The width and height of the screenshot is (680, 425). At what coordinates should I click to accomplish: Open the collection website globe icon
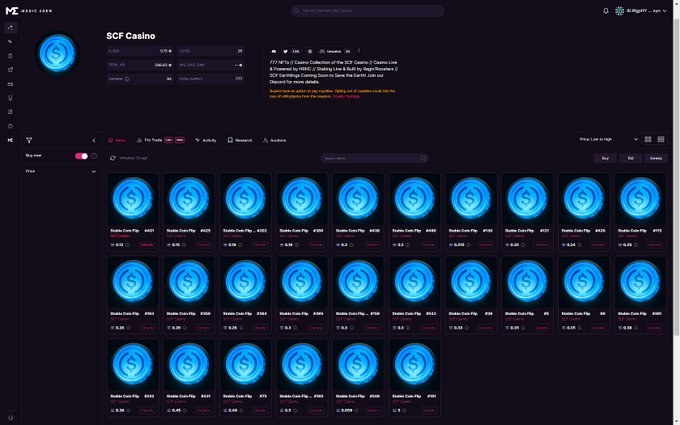pyautogui.click(x=310, y=51)
